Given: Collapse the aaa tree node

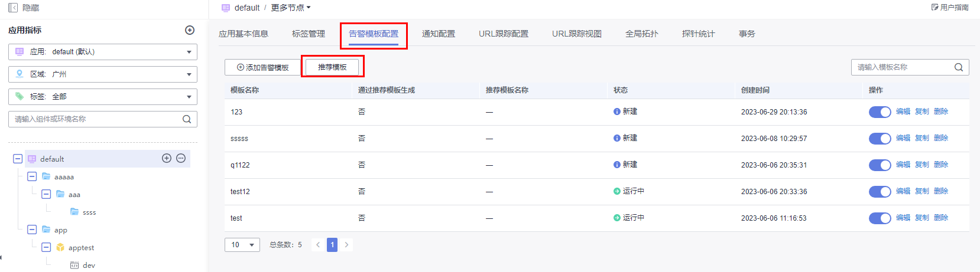Looking at the screenshot, I should point(46,194).
